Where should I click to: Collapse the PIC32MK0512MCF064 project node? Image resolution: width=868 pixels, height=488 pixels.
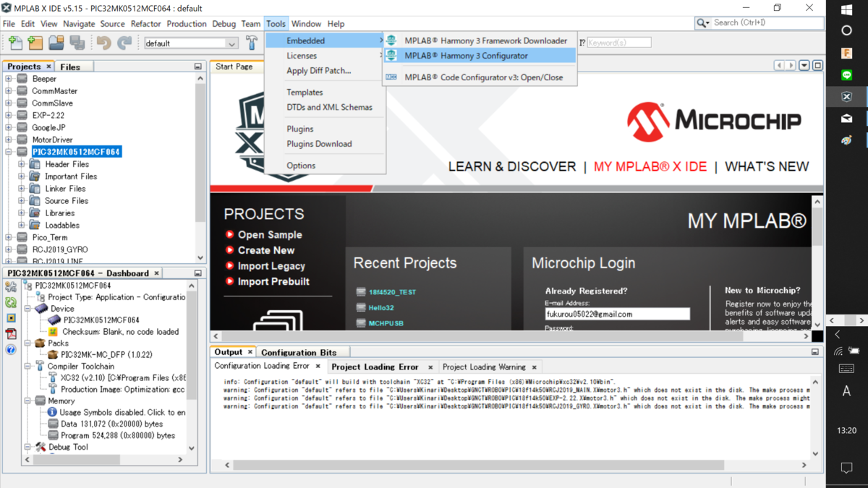(9, 152)
